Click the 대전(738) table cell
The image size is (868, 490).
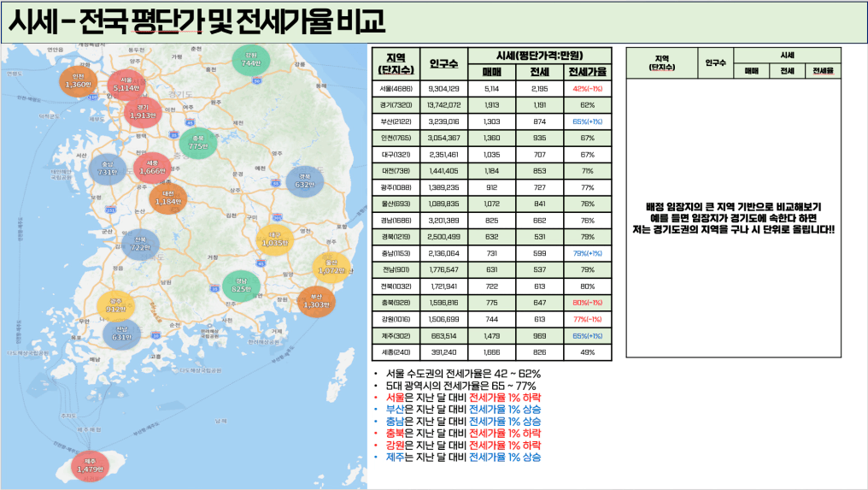click(396, 171)
